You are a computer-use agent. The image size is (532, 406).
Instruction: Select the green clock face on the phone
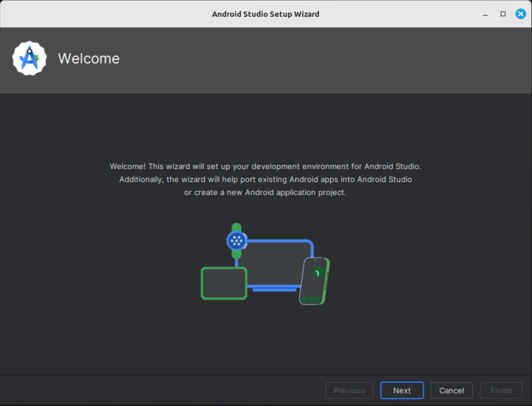318,272
